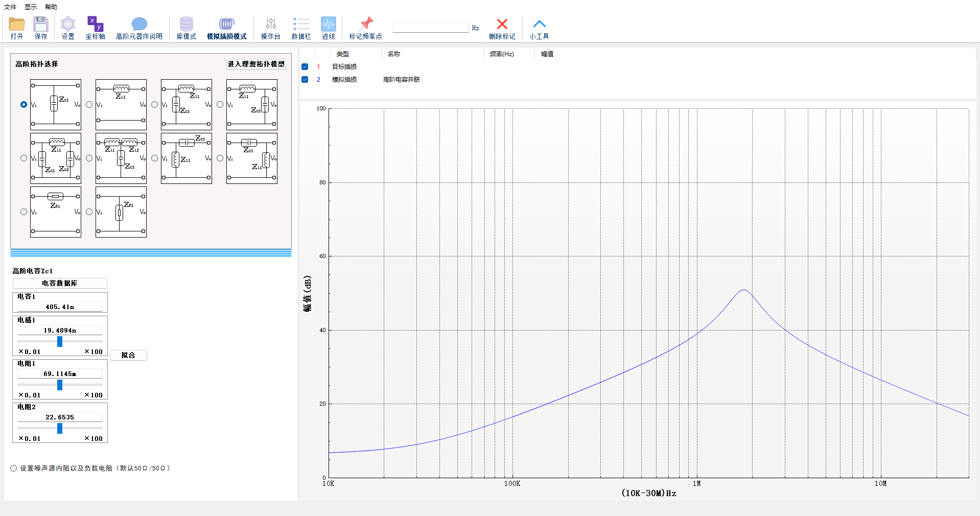This screenshot has width=980, height=516.
Task: Click the 名称 column header
Action: pos(393,54)
